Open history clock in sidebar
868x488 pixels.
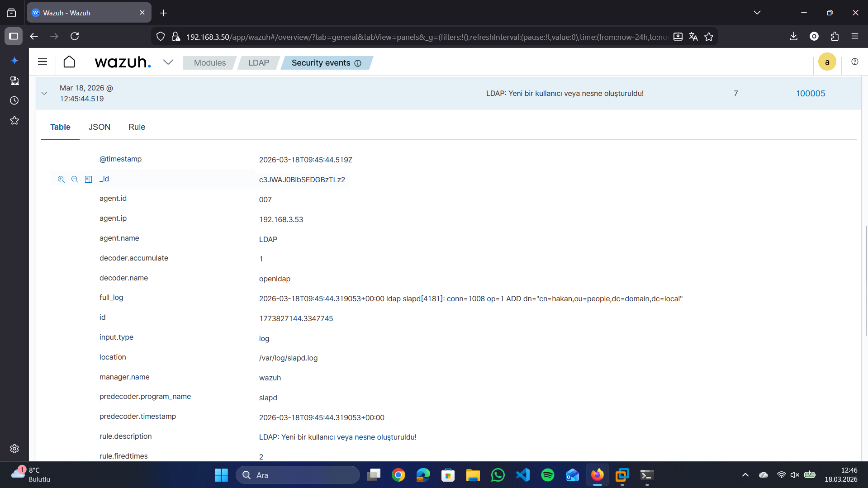pos(14,100)
